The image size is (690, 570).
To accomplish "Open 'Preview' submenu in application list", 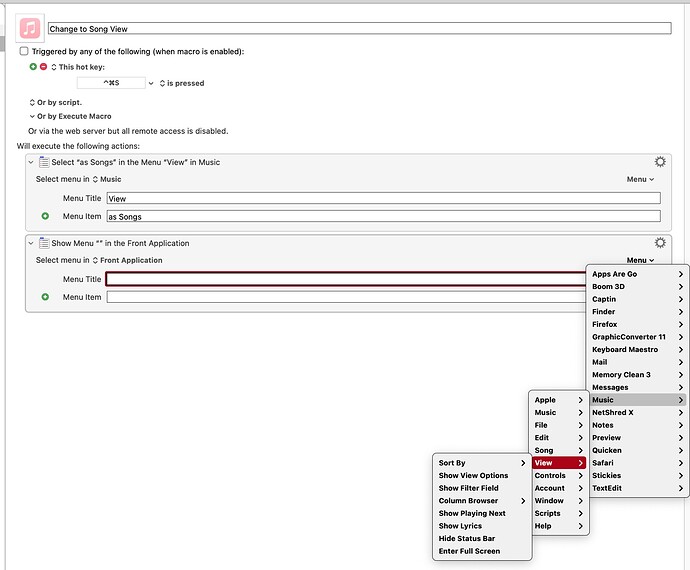I will point(637,438).
